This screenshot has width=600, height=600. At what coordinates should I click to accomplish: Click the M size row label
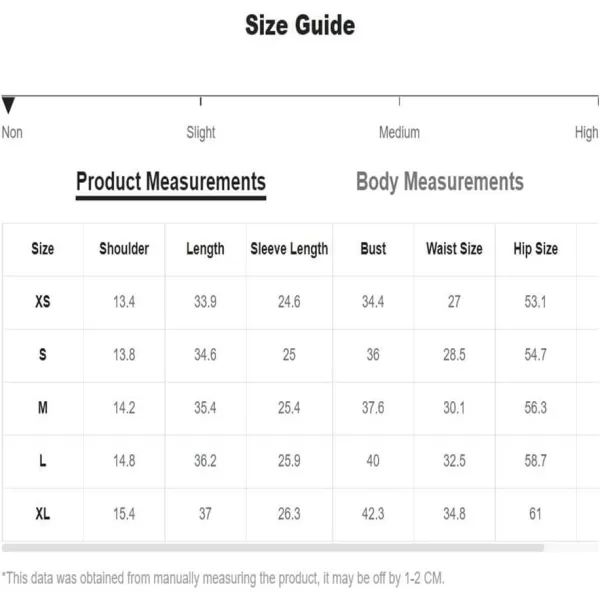(x=42, y=408)
